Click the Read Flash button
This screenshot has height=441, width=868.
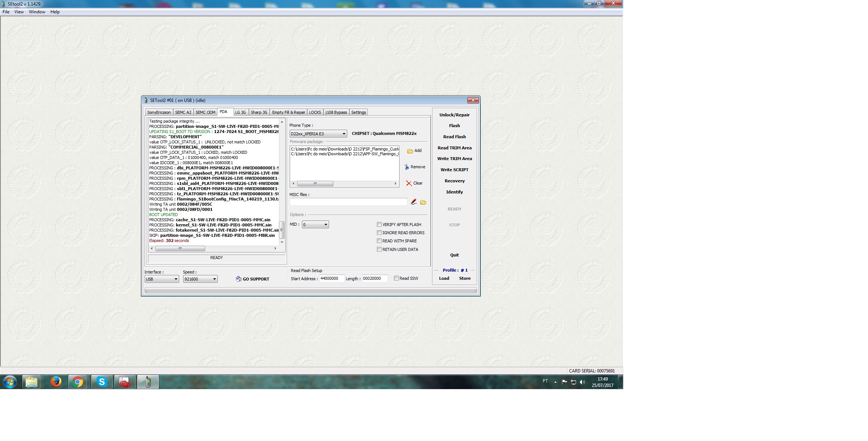click(454, 137)
